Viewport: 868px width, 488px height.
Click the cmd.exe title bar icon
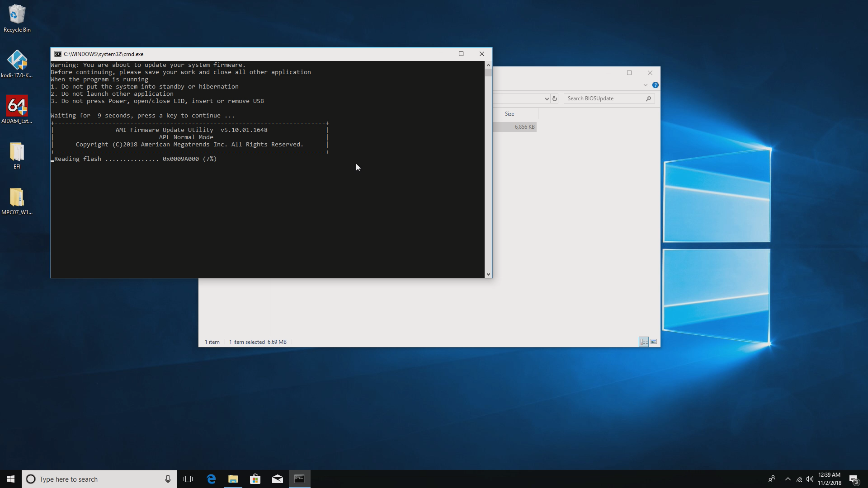pyautogui.click(x=58, y=54)
